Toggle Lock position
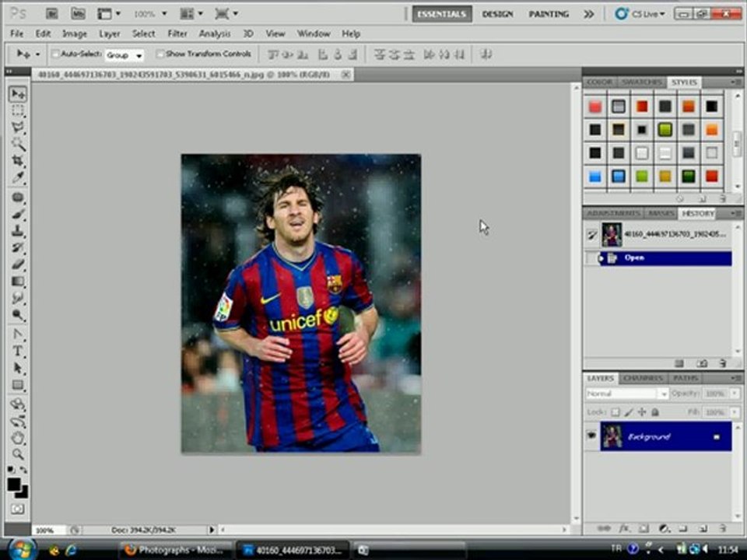This screenshot has width=747, height=560. point(642,412)
